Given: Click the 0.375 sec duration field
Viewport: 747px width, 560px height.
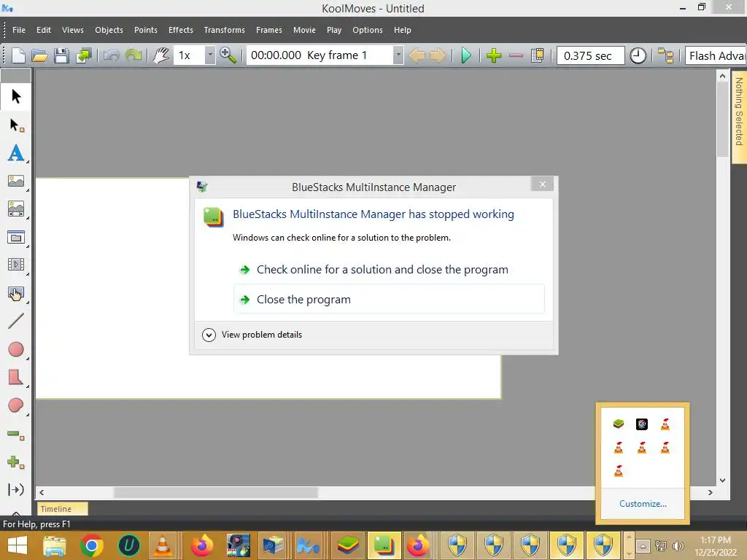Looking at the screenshot, I should point(590,55).
